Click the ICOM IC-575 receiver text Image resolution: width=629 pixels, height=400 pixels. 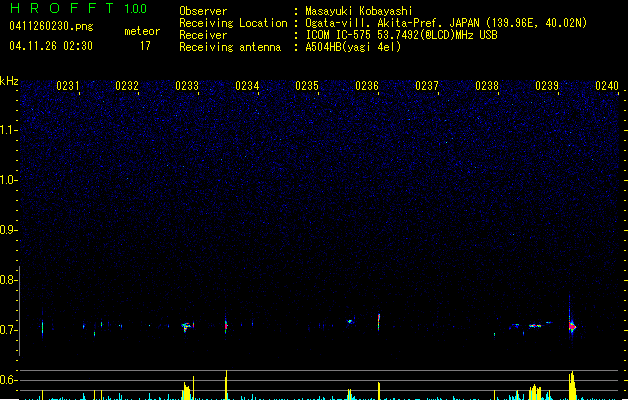tap(401, 35)
